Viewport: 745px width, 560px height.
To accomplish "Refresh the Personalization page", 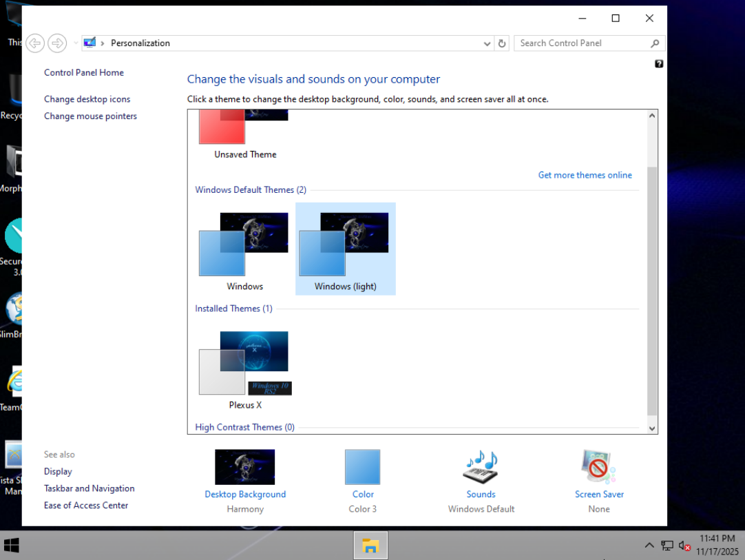I will tap(502, 43).
